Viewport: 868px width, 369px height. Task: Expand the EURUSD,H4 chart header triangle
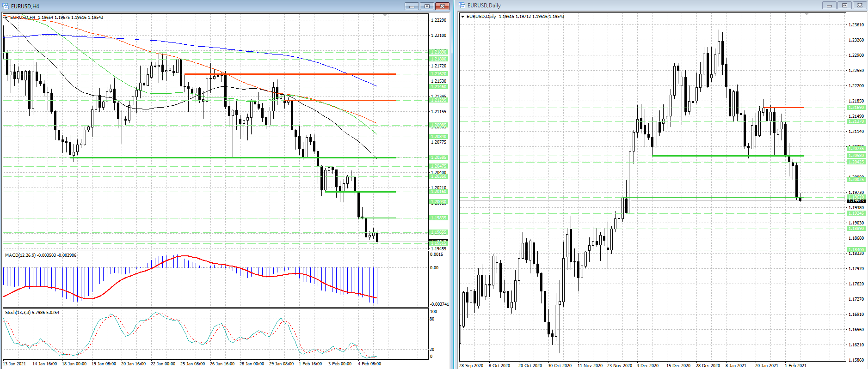click(x=6, y=17)
